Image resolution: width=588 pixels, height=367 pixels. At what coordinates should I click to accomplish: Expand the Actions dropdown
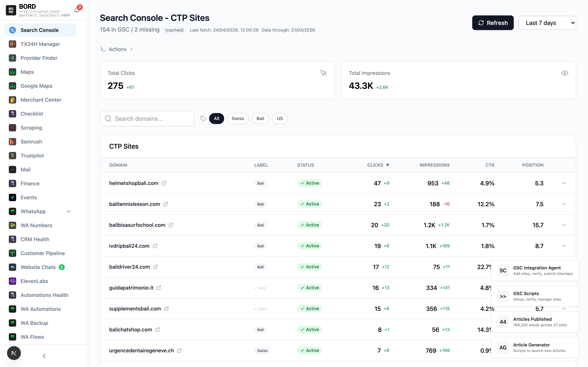tap(117, 49)
